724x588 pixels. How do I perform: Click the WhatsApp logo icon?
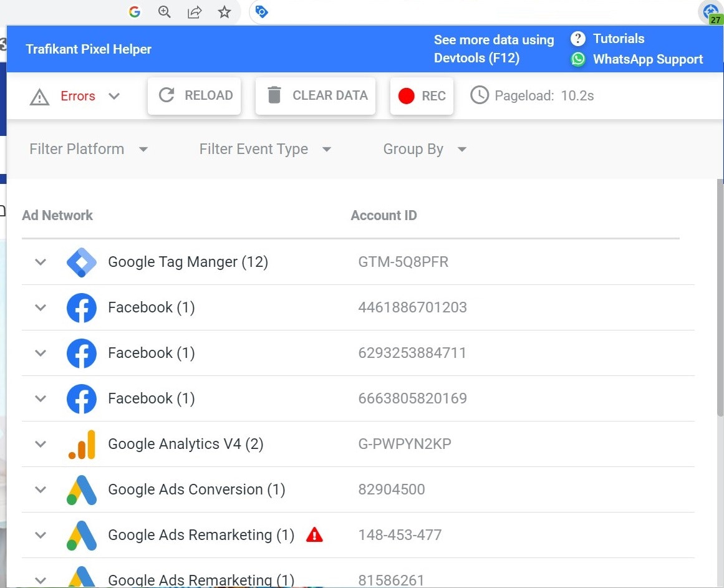click(577, 59)
